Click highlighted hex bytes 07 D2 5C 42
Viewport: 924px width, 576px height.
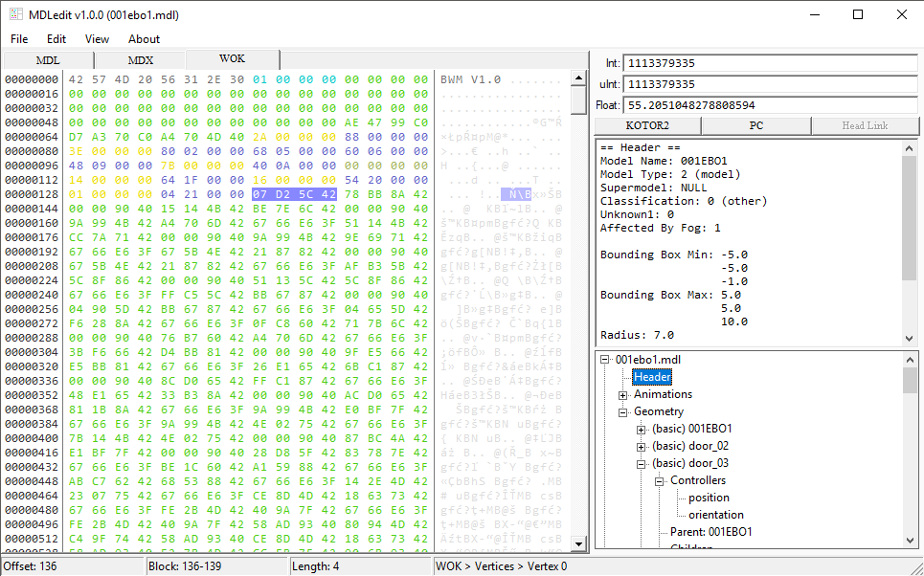pos(292,194)
